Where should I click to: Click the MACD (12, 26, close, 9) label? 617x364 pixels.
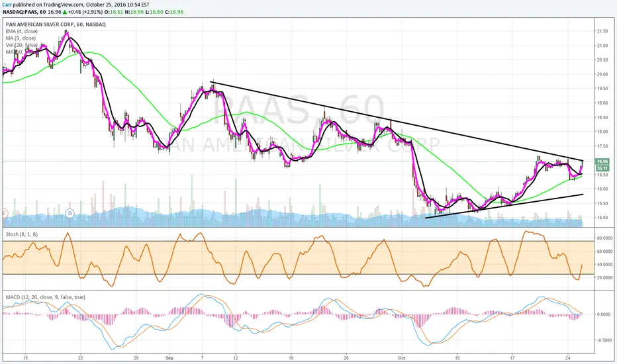[x=45, y=297]
